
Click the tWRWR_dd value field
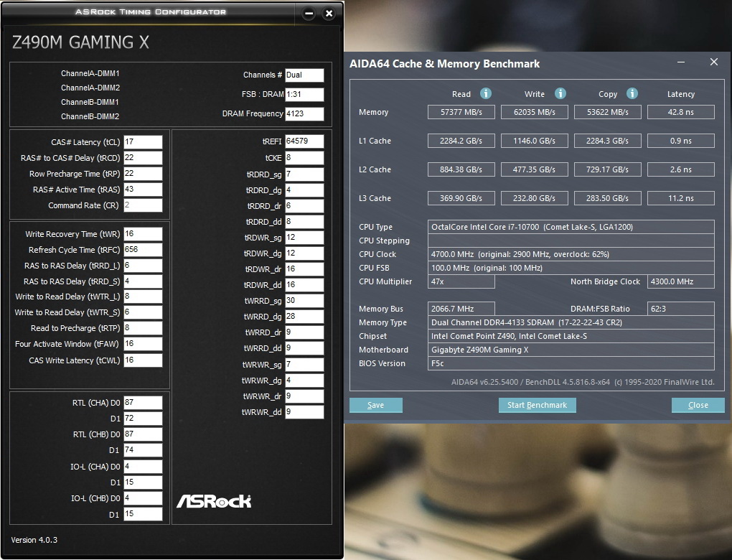(304, 412)
